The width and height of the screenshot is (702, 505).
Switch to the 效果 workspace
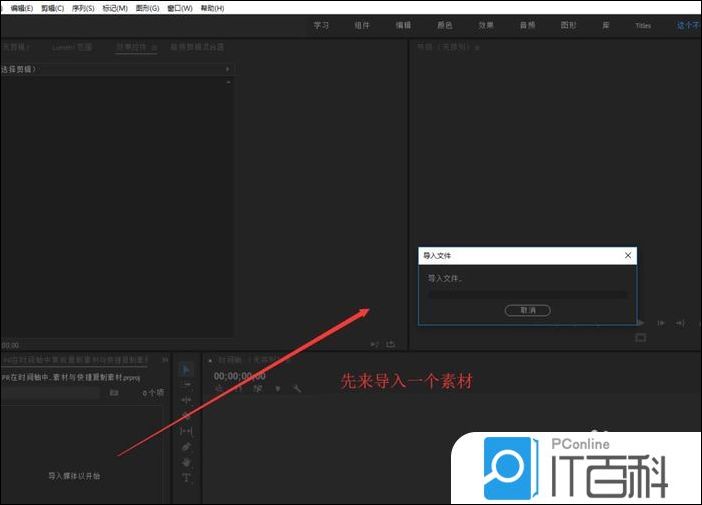[x=486, y=26]
